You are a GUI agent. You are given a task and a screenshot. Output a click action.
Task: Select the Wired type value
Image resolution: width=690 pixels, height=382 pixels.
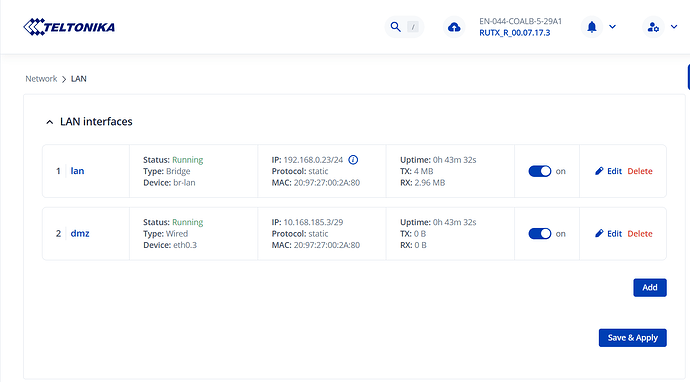click(x=177, y=234)
